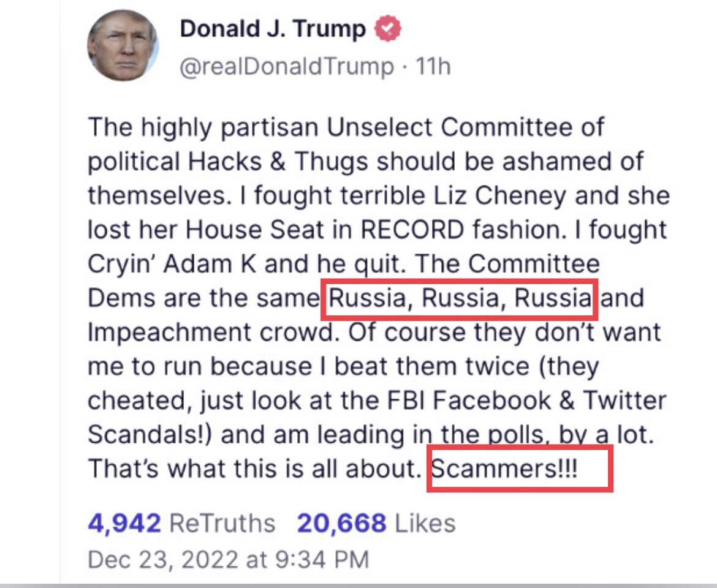Click the "11h" post timestamp
The image size is (717, 588).
point(433,66)
